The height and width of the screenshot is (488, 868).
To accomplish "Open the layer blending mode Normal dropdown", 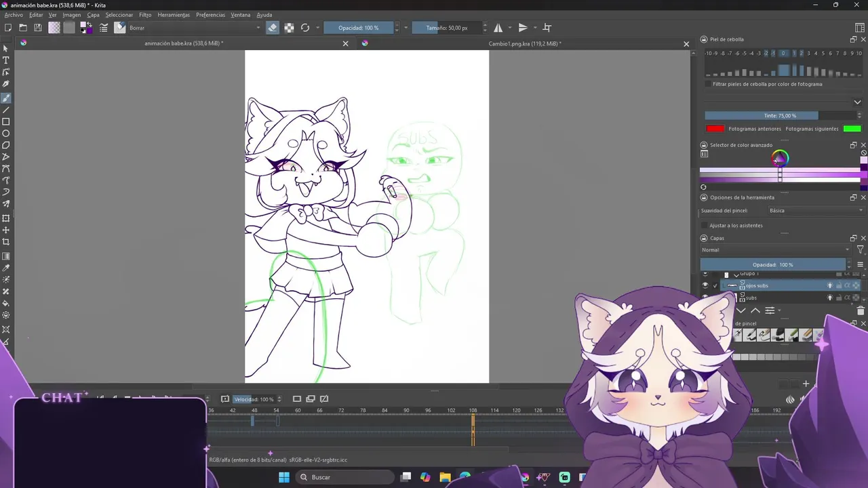I will click(776, 250).
